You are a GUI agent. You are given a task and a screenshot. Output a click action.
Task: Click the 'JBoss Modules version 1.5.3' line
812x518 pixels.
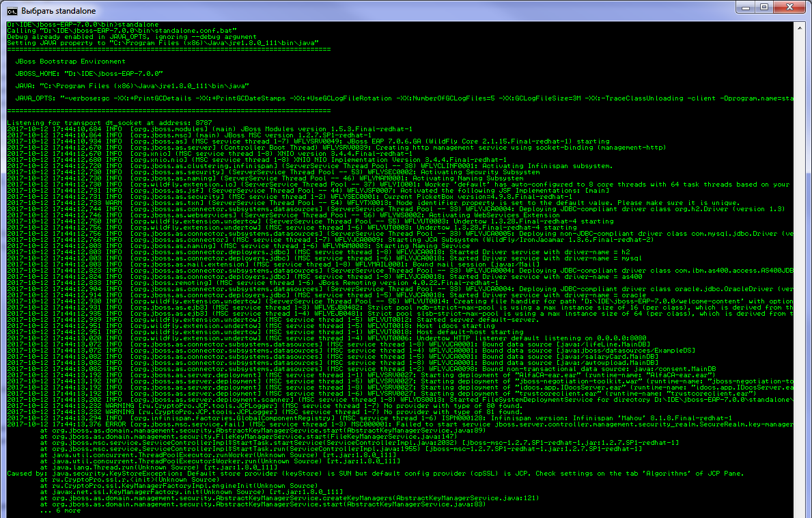tap(210, 129)
